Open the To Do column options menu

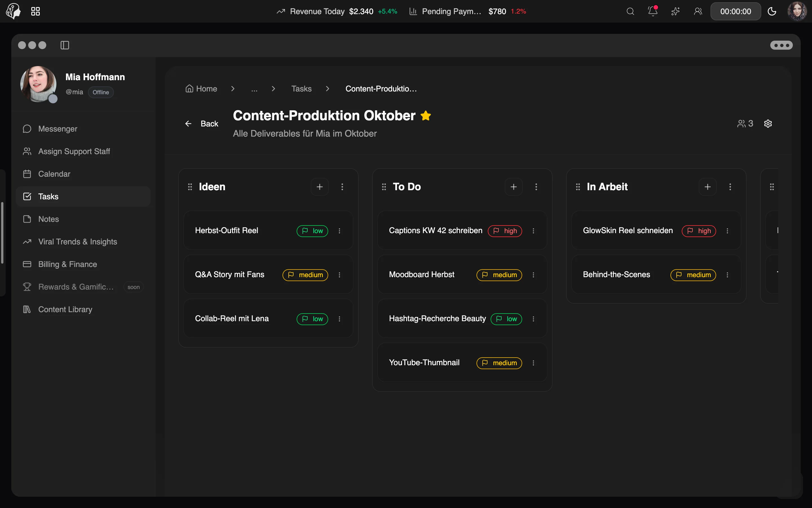tap(536, 187)
